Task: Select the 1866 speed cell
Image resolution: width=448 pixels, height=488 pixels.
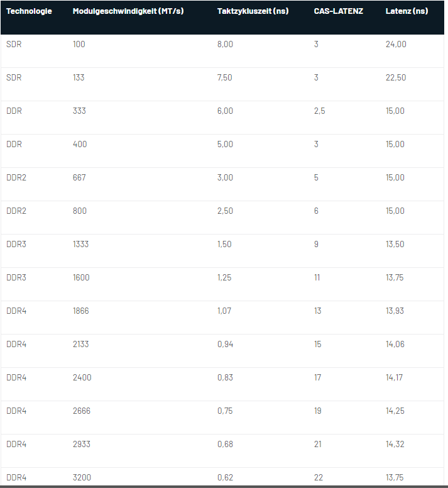Action: pos(82,311)
